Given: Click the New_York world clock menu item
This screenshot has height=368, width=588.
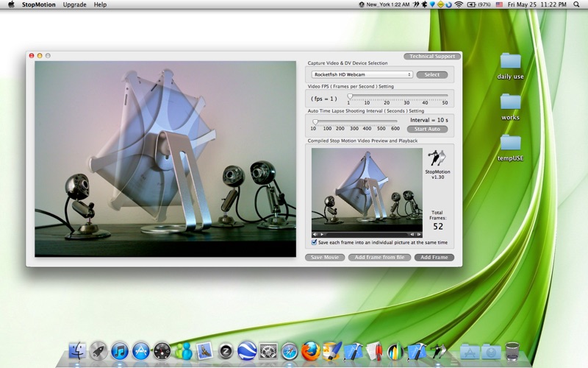Looking at the screenshot, I should coord(384,4).
